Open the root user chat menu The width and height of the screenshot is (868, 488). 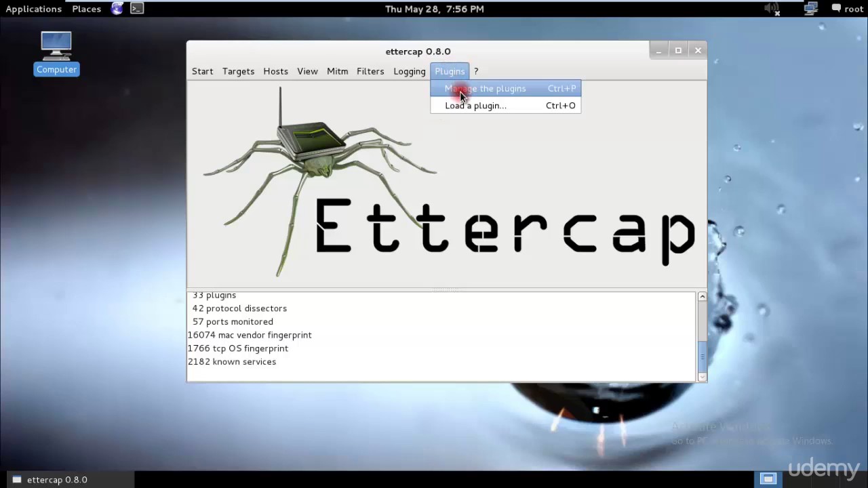847,9
